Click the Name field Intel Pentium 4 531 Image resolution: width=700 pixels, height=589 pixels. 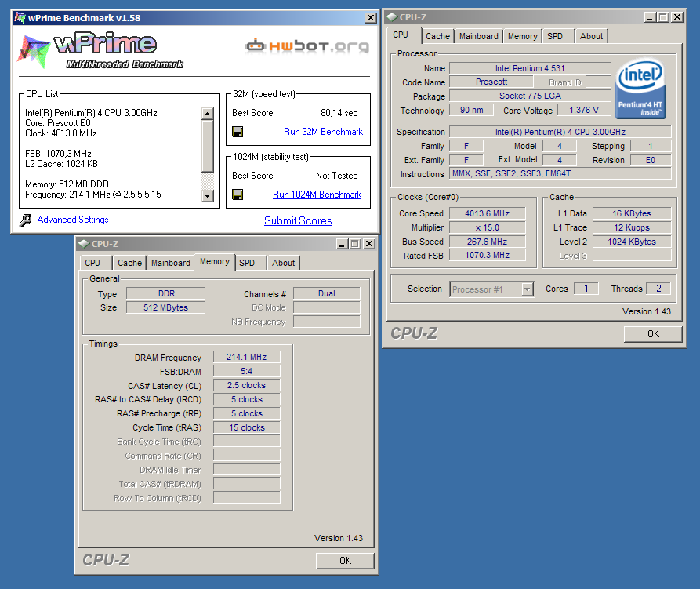click(x=530, y=68)
